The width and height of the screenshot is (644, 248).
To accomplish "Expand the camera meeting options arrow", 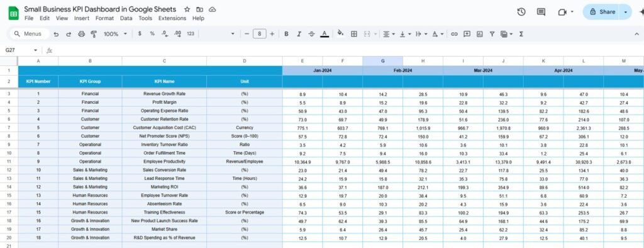I will 572,12.
